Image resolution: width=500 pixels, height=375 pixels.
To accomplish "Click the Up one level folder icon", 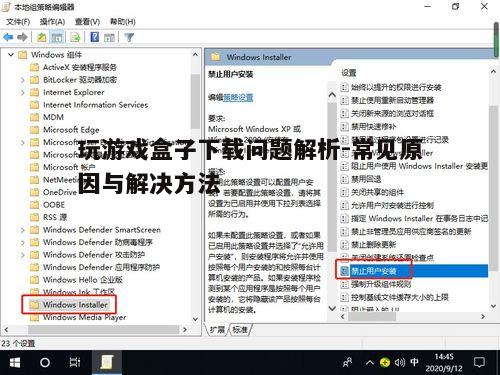I will click(41, 37).
